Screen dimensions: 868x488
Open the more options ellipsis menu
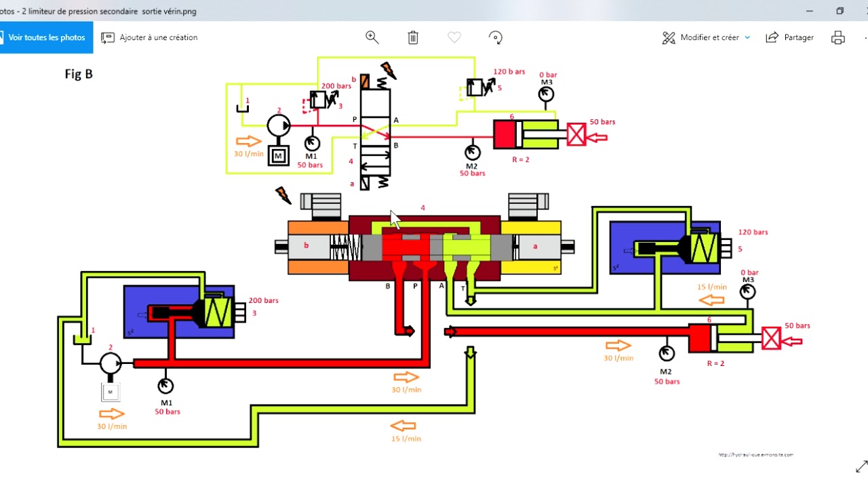[866, 37]
